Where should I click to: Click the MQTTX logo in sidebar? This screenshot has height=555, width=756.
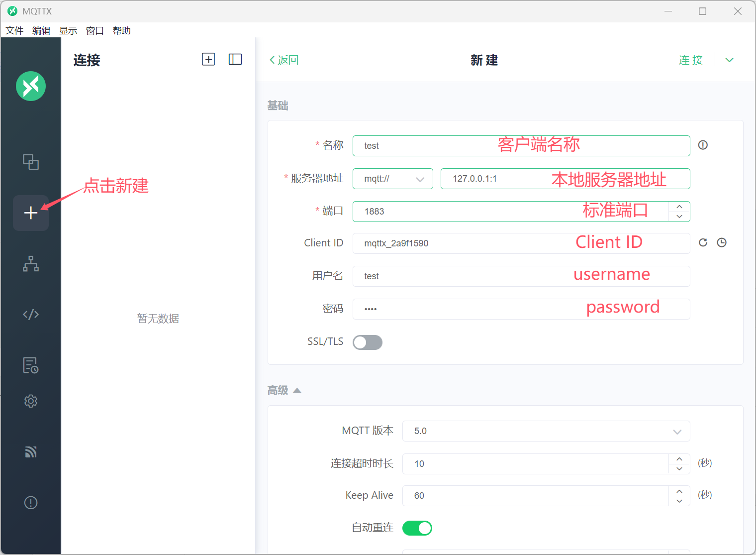tap(31, 86)
